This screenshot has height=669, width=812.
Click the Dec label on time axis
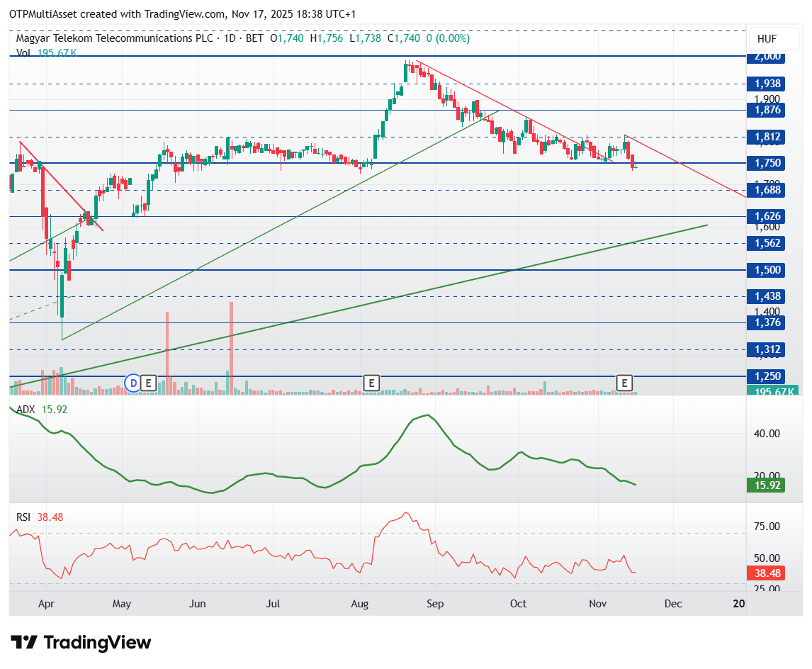click(x=672, y=604)
